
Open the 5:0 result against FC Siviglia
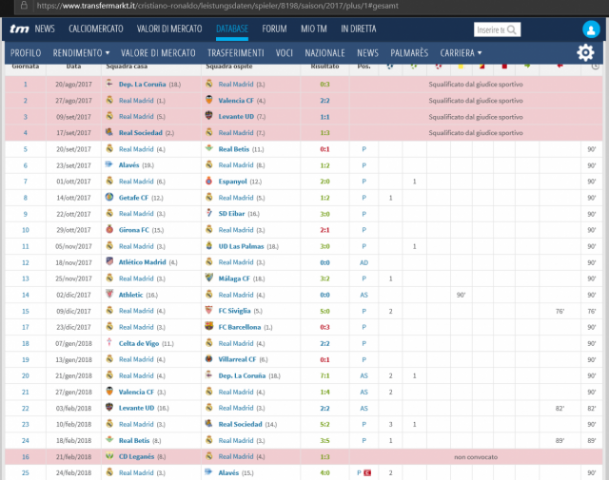click(x=325, y=311)
